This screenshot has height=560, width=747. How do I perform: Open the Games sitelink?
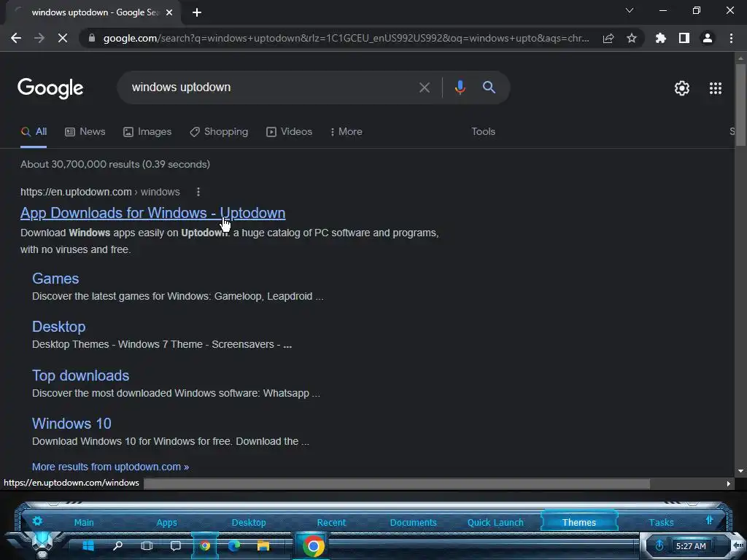[55, 279]
